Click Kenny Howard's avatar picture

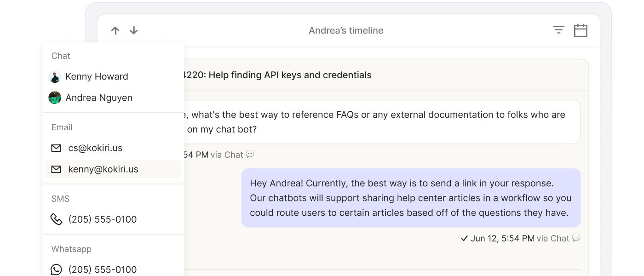tap(55, 76)
